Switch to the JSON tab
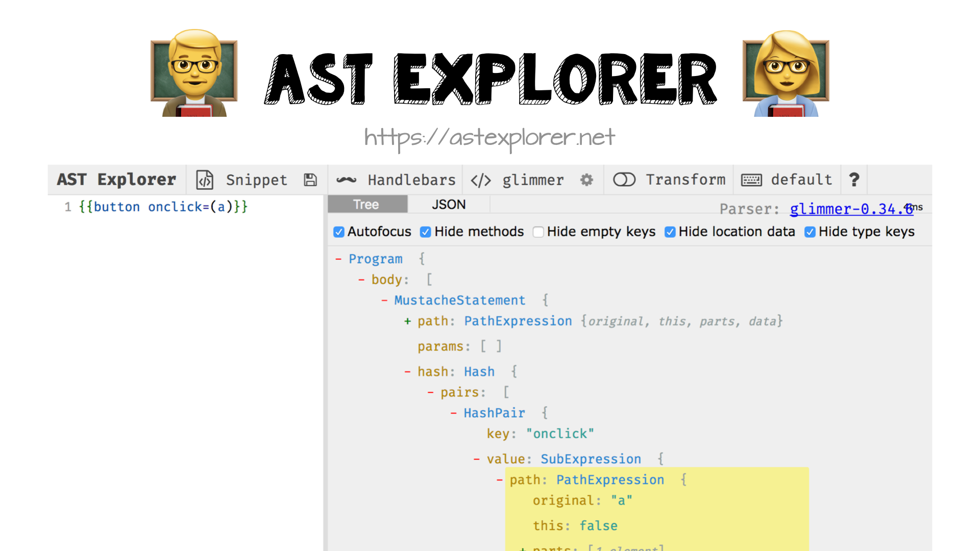This screenshot has height=551, width=980. pyautogui.click(x=449, y=205)
